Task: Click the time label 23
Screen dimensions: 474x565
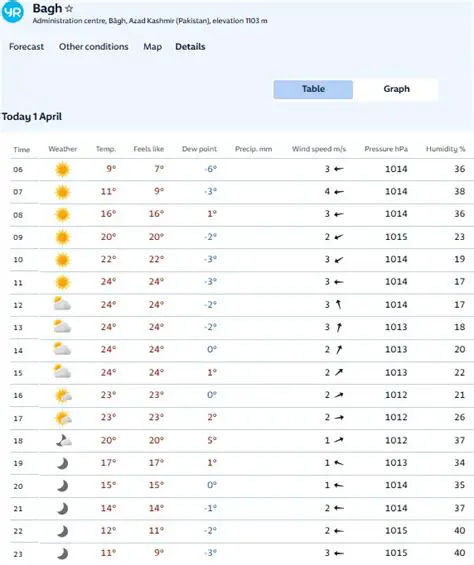Action: pos(18,554)
